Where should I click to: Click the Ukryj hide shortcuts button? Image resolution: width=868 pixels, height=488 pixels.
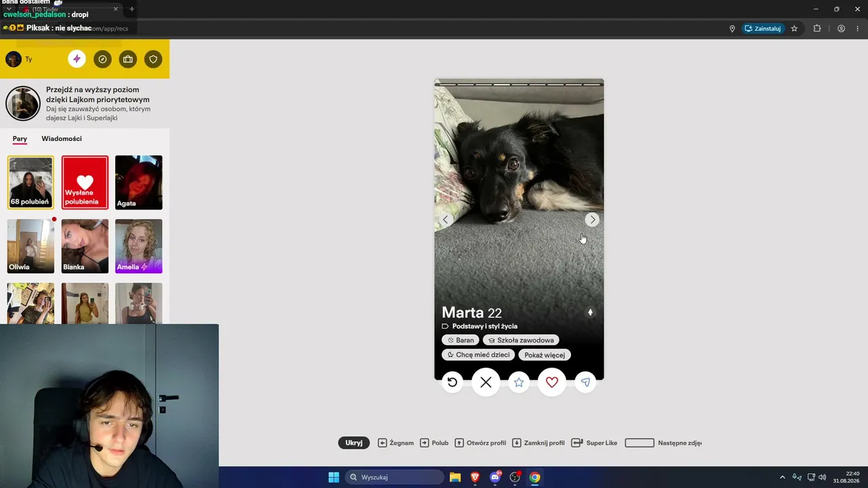[354, 443]
